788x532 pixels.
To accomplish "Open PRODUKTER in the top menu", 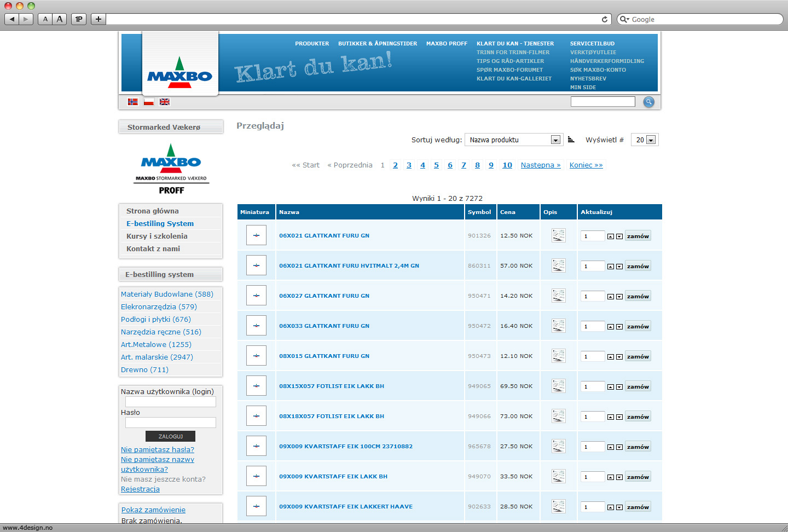I will coord(312,44).
